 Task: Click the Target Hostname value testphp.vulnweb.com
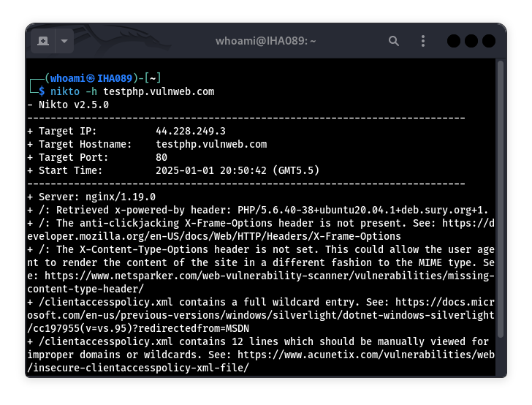pyautogui.click(x=211, y=145)
